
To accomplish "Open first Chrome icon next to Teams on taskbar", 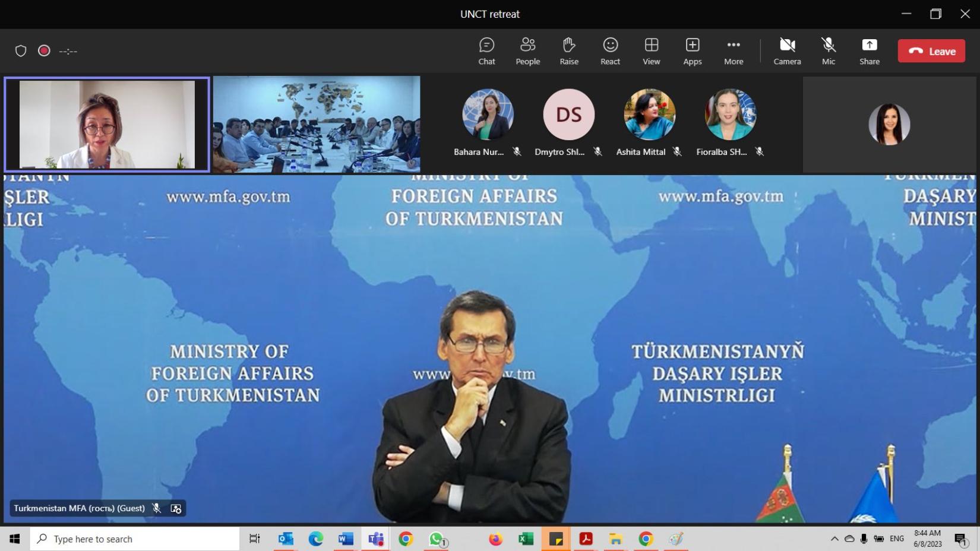I will point(406,539).
